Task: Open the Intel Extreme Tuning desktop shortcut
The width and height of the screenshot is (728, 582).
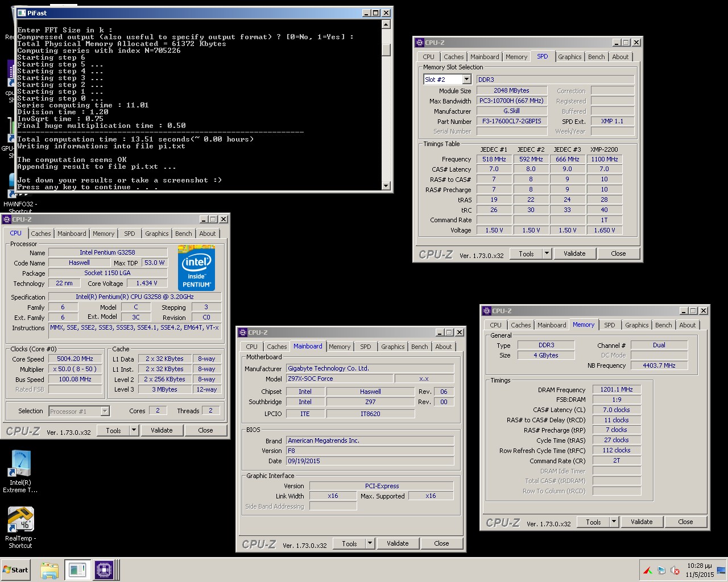Action: (x=20, y=471)
